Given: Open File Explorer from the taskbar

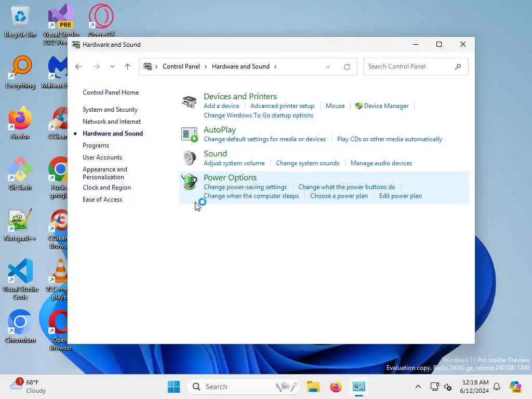Looking at the screenshot, I should [313, 387].
